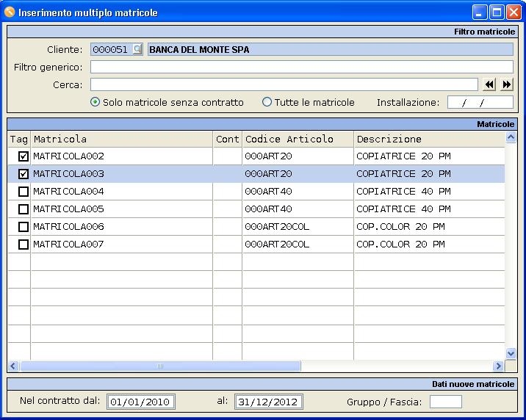526x420 pixels.
Task: Click the BANCA DEL MONTE SPA name field
Action: tap(331, 49)
